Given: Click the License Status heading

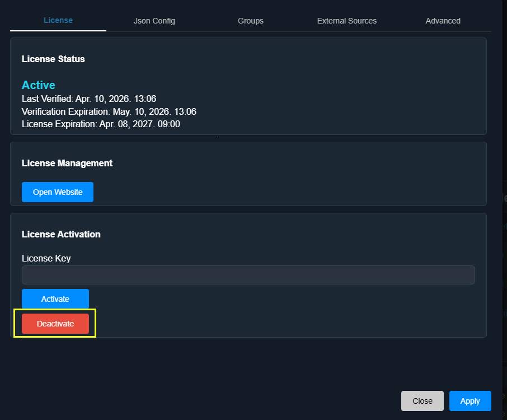Looking at the screenshot, I should coord(53,59).
